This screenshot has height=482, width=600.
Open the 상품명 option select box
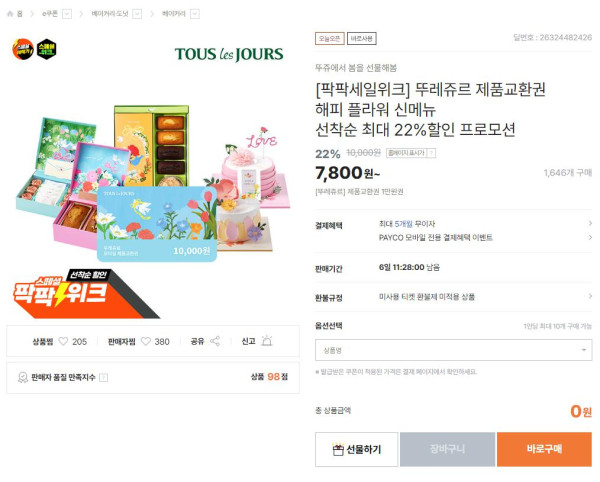coord(453,350)
